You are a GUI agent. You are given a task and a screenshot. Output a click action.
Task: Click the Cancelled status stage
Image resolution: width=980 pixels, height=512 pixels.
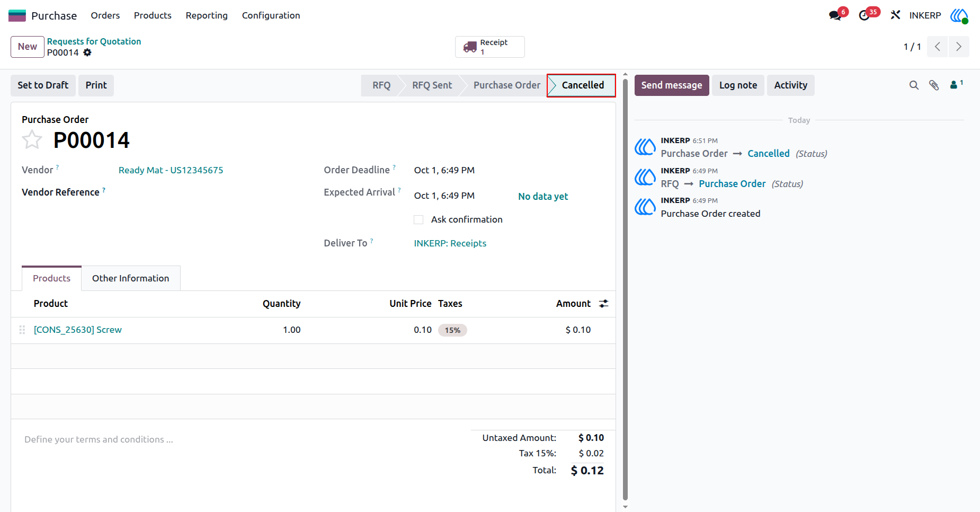pyautogui.click(x=582, y=85)
